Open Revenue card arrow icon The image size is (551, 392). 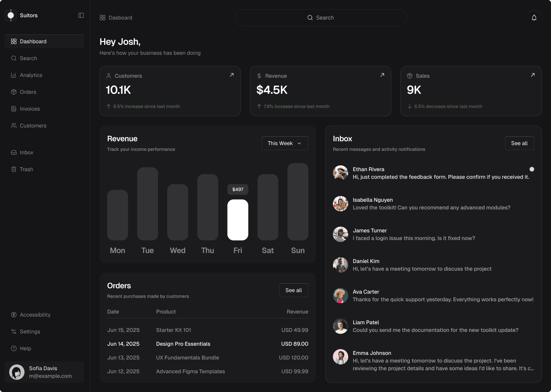[x=382, y=75]
